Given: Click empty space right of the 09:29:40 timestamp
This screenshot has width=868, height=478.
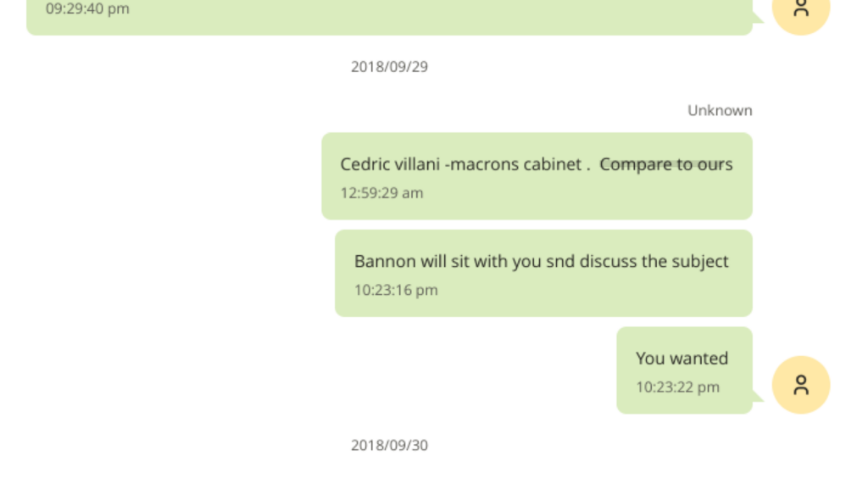Looking at the screenshot, I should pos(424,12).
